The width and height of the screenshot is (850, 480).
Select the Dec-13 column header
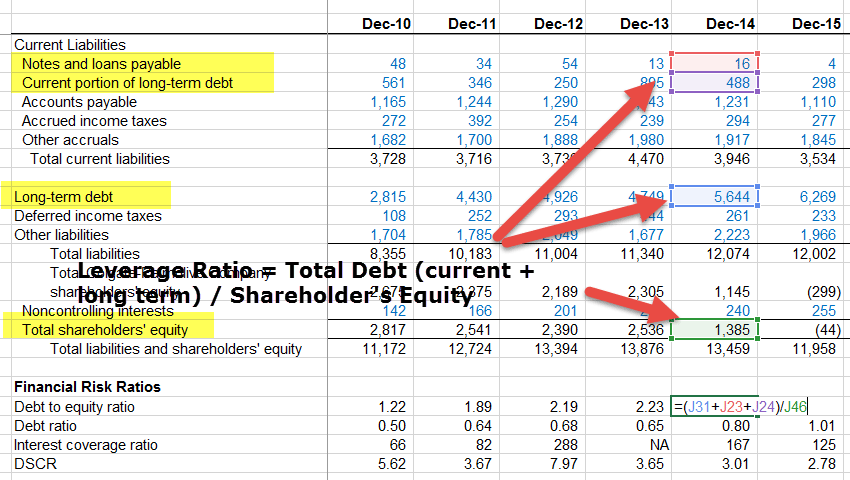(x=645, y=24)
